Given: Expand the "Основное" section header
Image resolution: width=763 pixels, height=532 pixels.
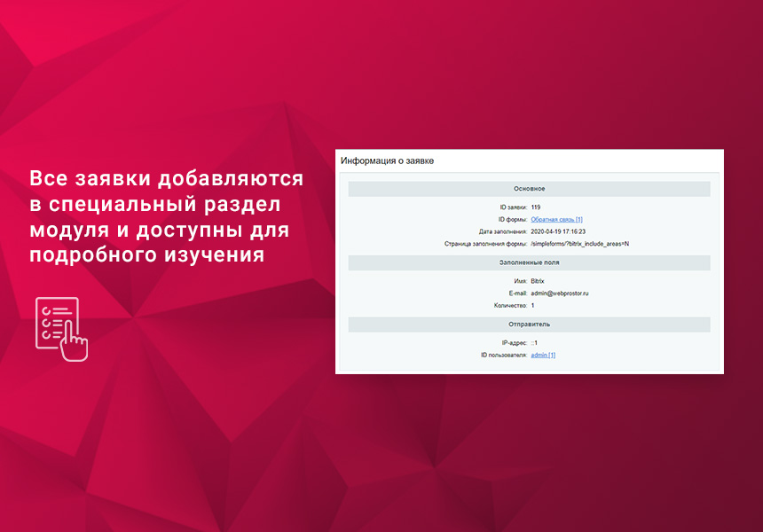Looking at the screenshot, I should (x=528, y=188).
